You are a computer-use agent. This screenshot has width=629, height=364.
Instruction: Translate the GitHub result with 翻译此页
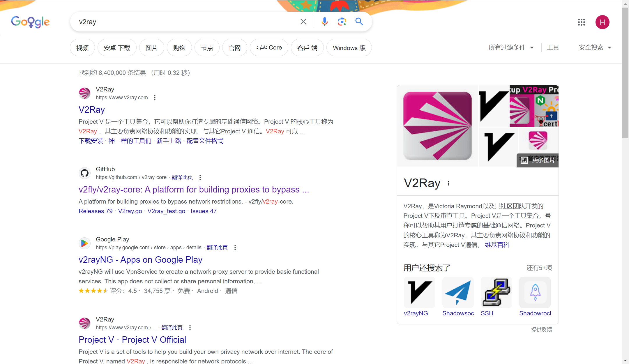182,177
